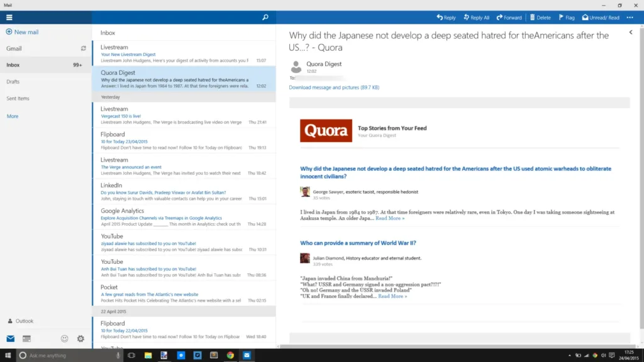Image resolution: width=644 pixels, height=362 pixels.
Task: Open the Japanese hatred question link
Action: (455, 172)
